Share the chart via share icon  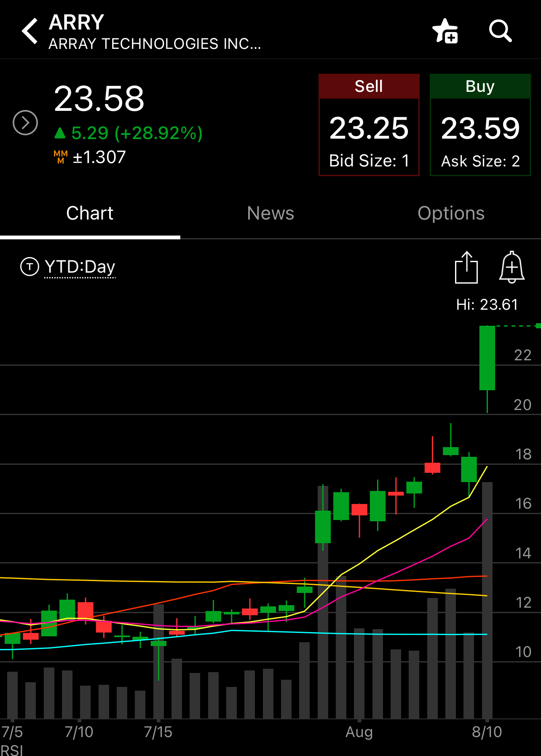coord(466,267)
